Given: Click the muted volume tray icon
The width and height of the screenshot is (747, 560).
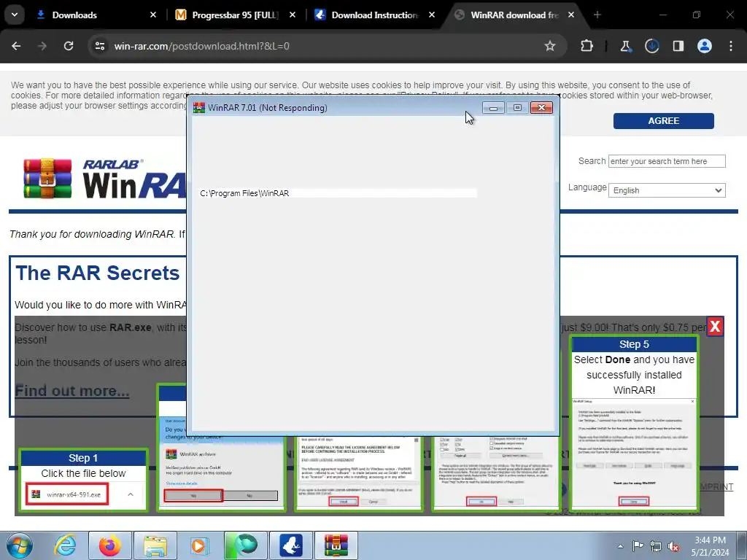Looking at the screenshot, I should (673, 546).
